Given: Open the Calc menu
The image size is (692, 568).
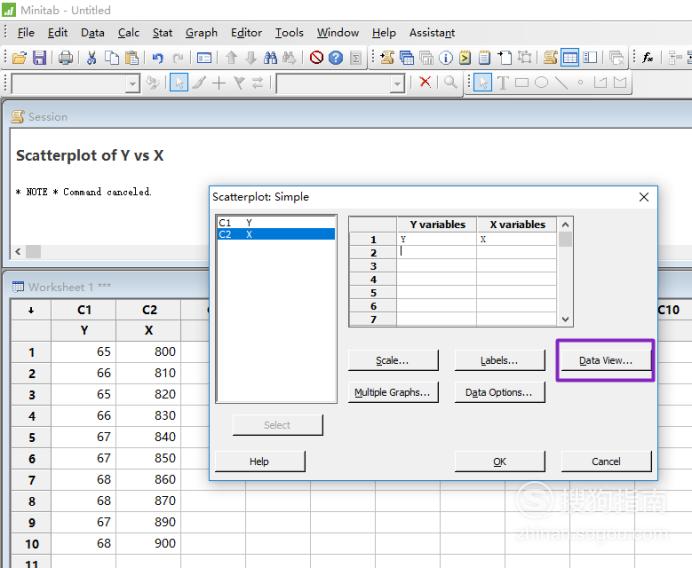Looking at the screenshot, I should point(128,33).
